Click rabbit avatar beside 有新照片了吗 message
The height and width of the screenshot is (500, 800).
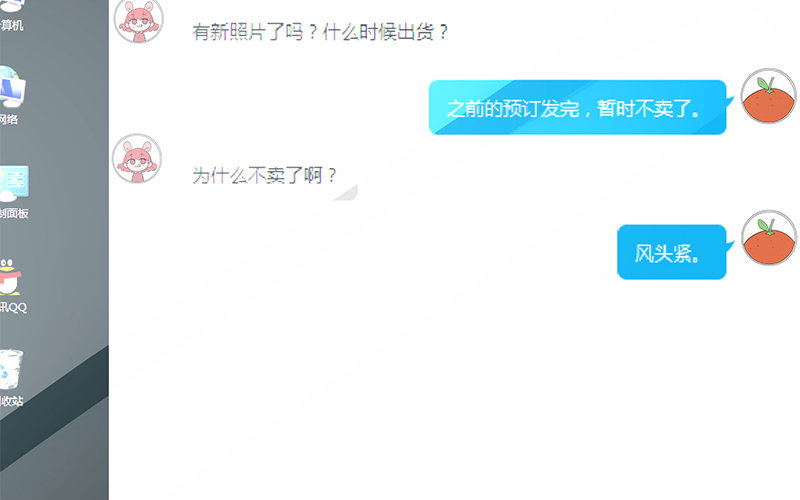[x=138, y=20]
